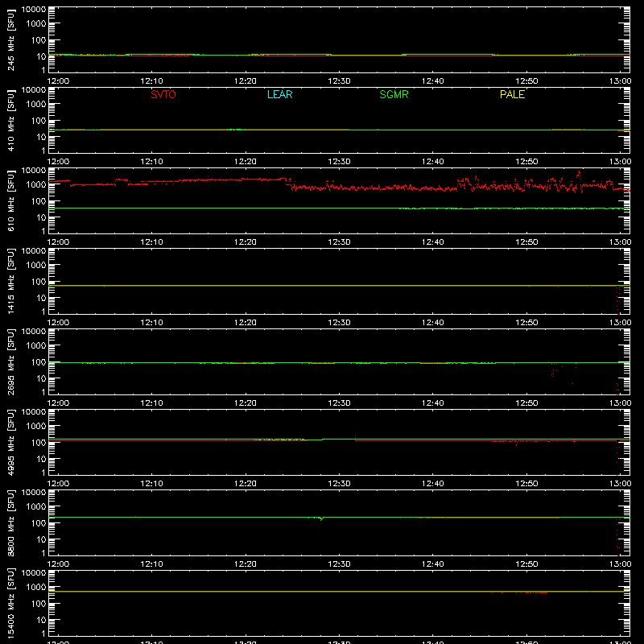Select the 15400 MHz [SFU] axis title
644x644 pixels.
pyautogui.click(x=11, y=603)
